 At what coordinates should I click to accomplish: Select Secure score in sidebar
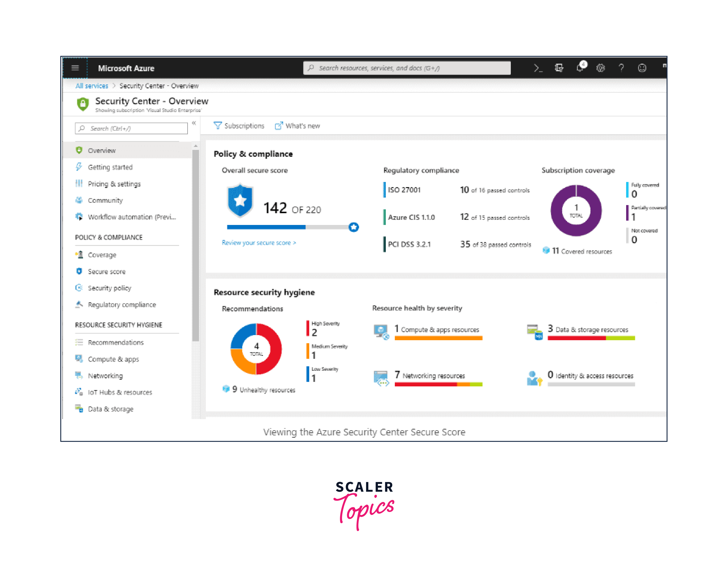pyautogui.click(x=106, y=272)
